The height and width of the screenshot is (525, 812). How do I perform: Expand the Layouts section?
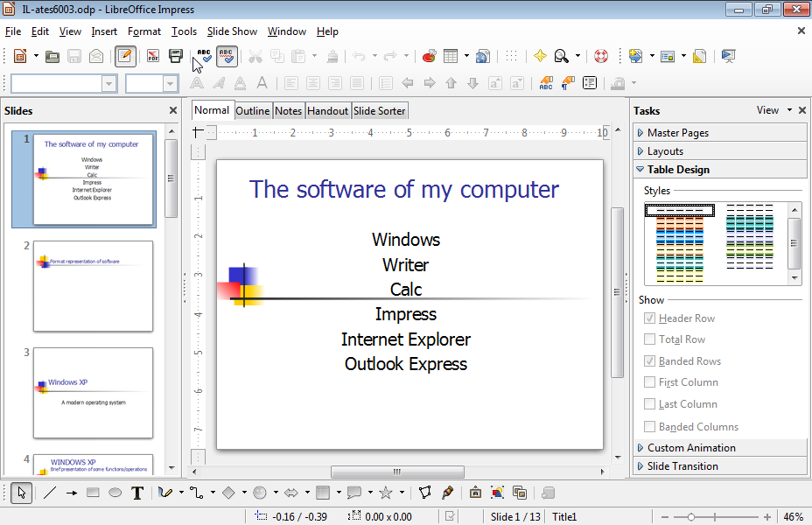[720, 151]
